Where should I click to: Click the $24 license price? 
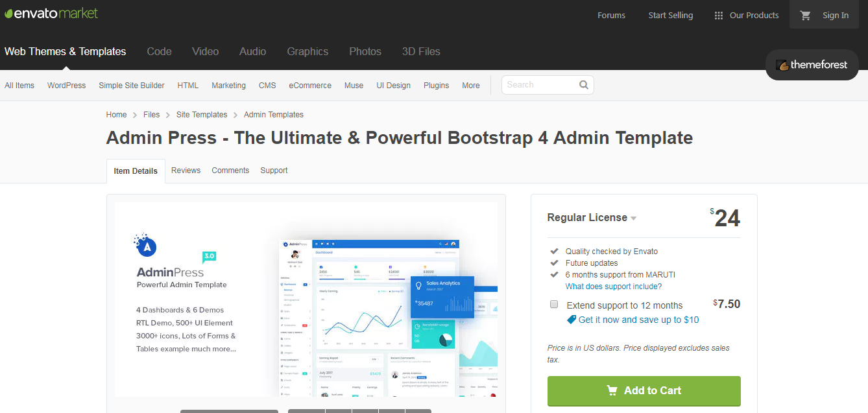(725, 218)
